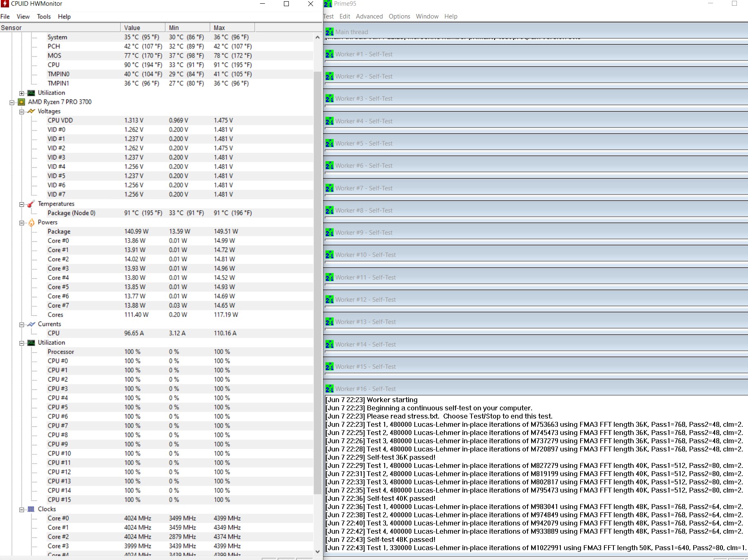Click the Worker #6 window icon
The width and height of the screenshot is (748, 560).
click(x=330, y=165)
